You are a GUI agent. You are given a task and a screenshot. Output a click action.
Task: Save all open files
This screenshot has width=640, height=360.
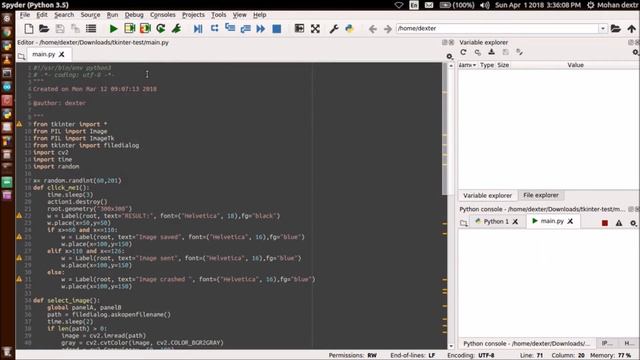coord(76,29)
